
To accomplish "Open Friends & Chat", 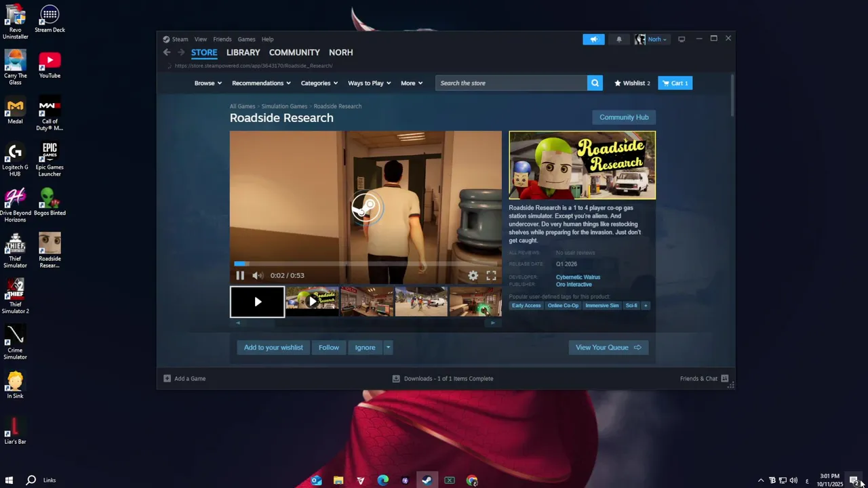I will point(704,379).
